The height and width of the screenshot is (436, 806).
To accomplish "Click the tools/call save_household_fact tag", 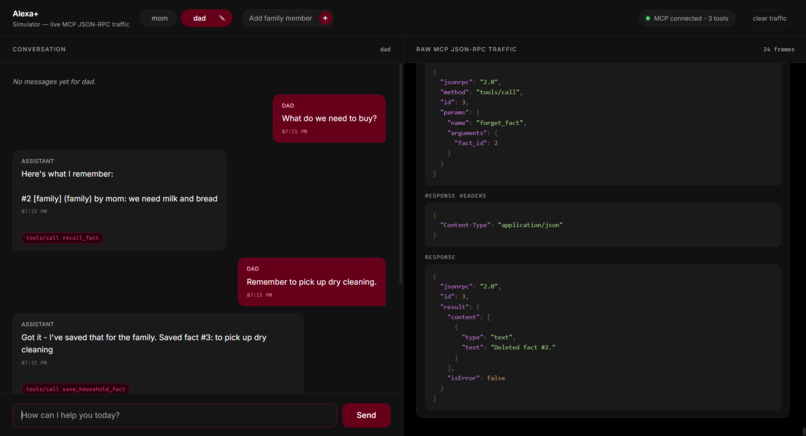I will click(x=76, y=389).
